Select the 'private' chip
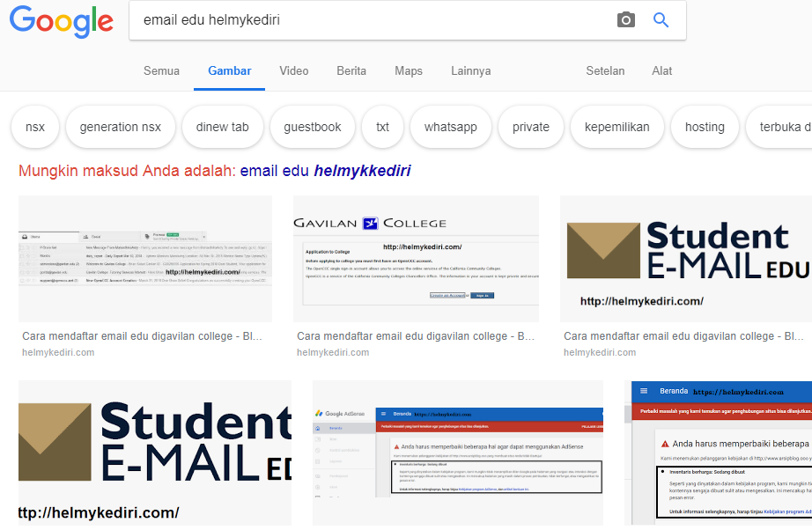 (x=531, y=127)
